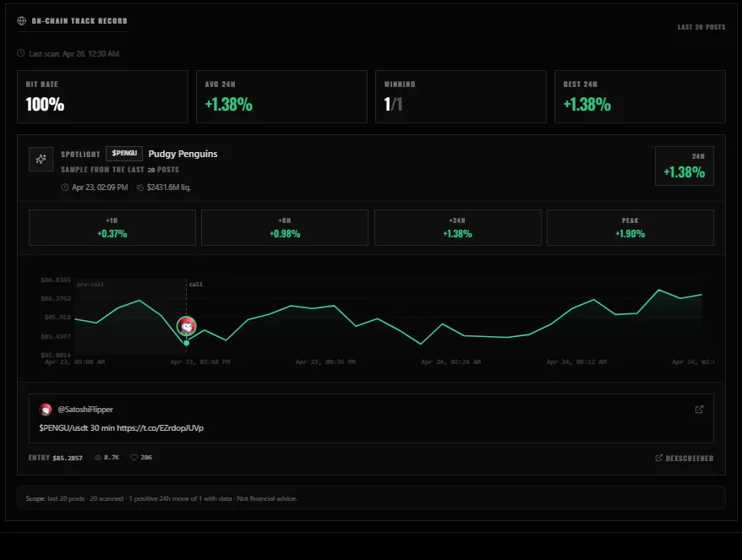Open the t.co/EZrdopJUVp link in the post
The height and width of the screenshot is (560, 742).
[x=160, y=428]
